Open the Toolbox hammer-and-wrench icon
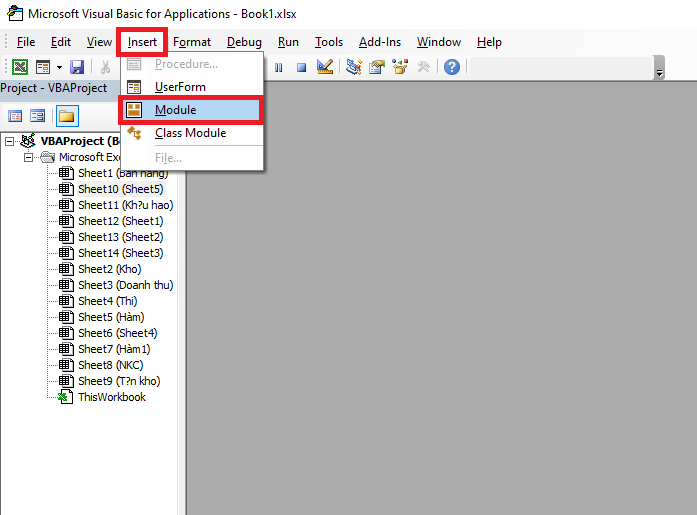This screenshot has height=515, width=697. tap(423, 67)
